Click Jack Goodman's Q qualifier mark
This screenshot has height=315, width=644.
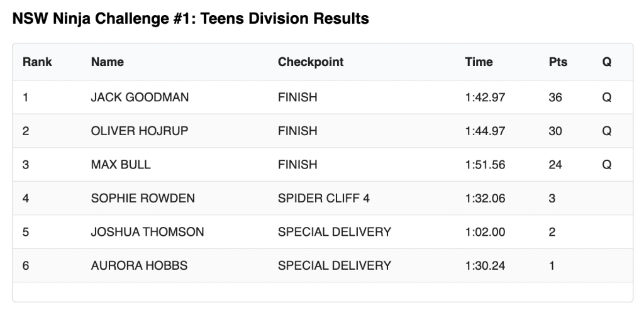607,97
